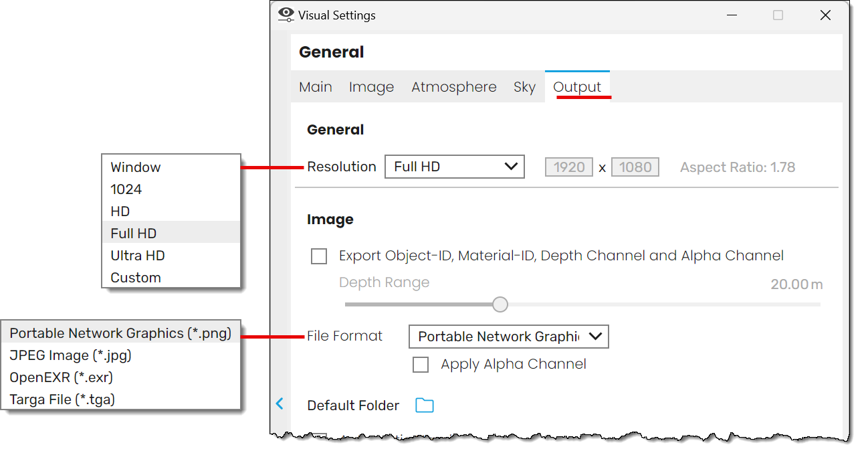Screen dimensions: 868x451
Task: Open the Sky tab
Action: tap(524, 86)
